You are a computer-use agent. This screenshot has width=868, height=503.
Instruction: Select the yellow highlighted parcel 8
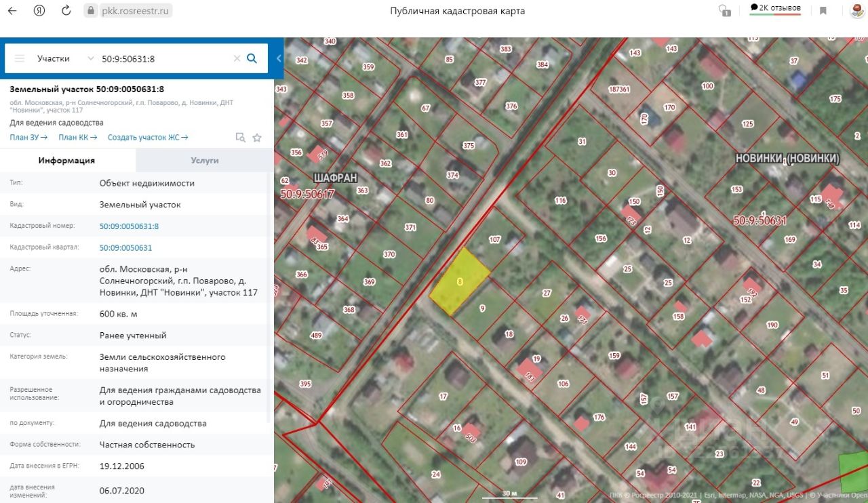(x=460, y=281)
